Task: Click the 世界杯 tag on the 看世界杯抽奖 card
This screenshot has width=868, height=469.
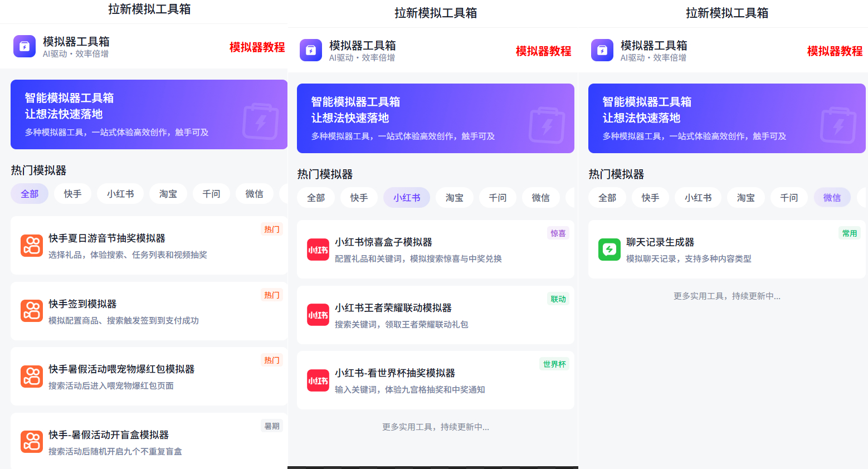Action: tap(554, 364)
